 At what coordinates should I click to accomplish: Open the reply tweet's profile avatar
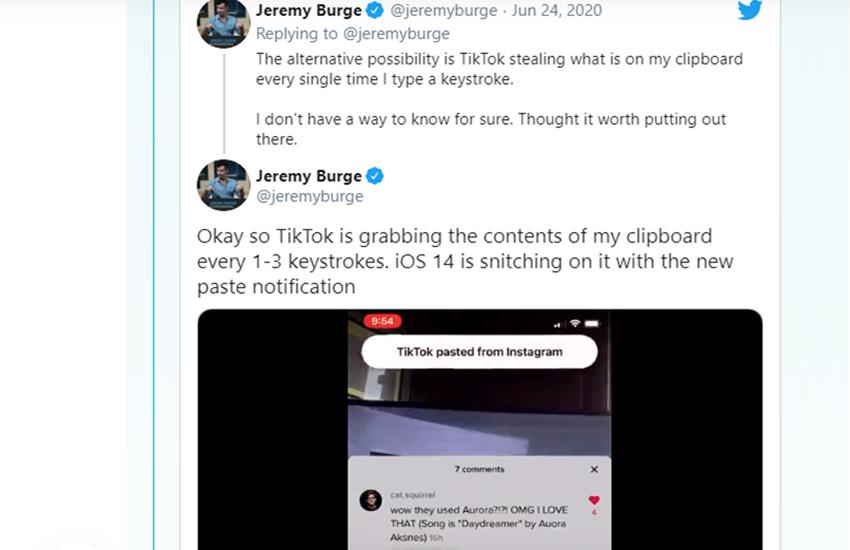tap(223, 22)
